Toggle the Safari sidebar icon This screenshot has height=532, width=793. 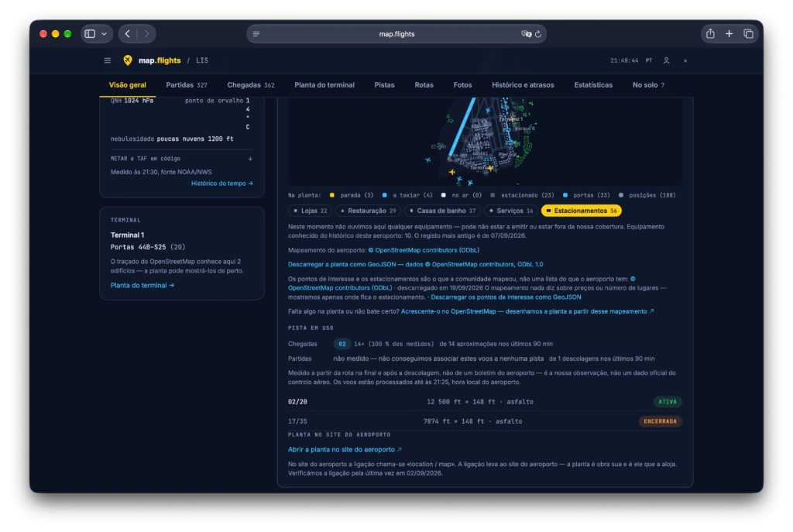coord(90,34)
